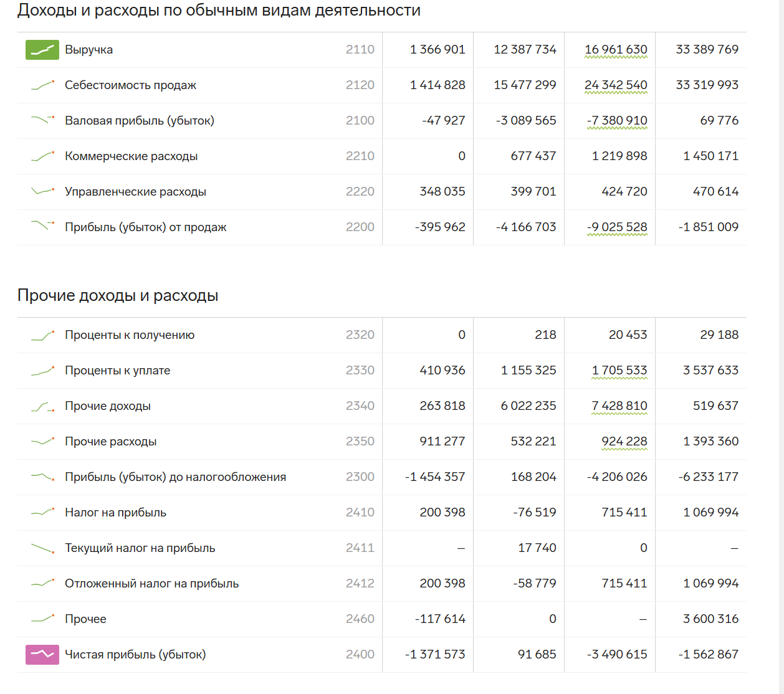Click the Прочие доходы sparkline icon
784x694 pixels.
point(42,406)
